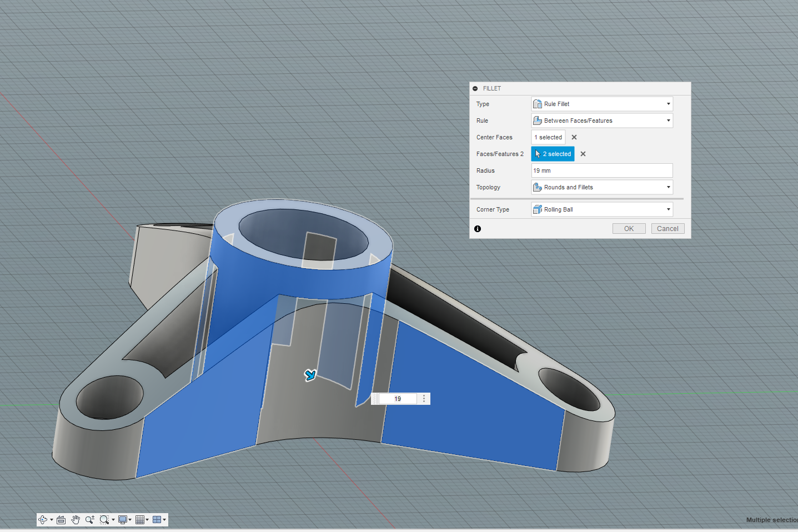798x532 pixels.
Task: Activate the Faces/Features 2 selection showing 2 selected
Action: (x=553, y=154)
